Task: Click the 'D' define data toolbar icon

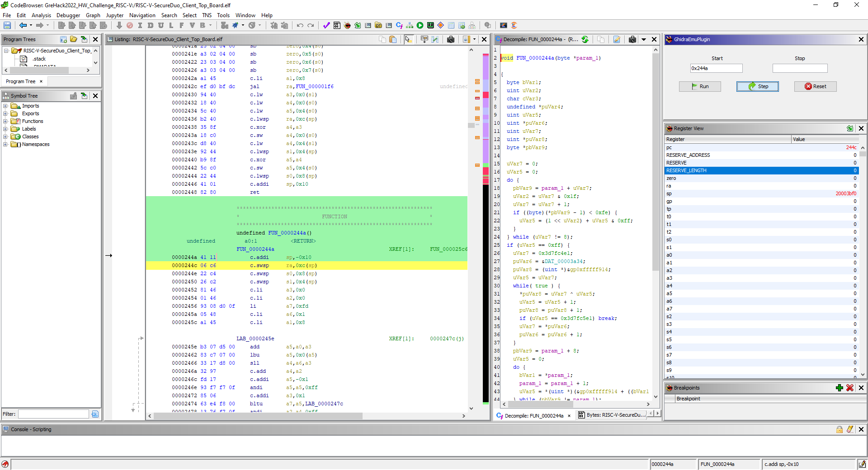Action: point(151,25)
